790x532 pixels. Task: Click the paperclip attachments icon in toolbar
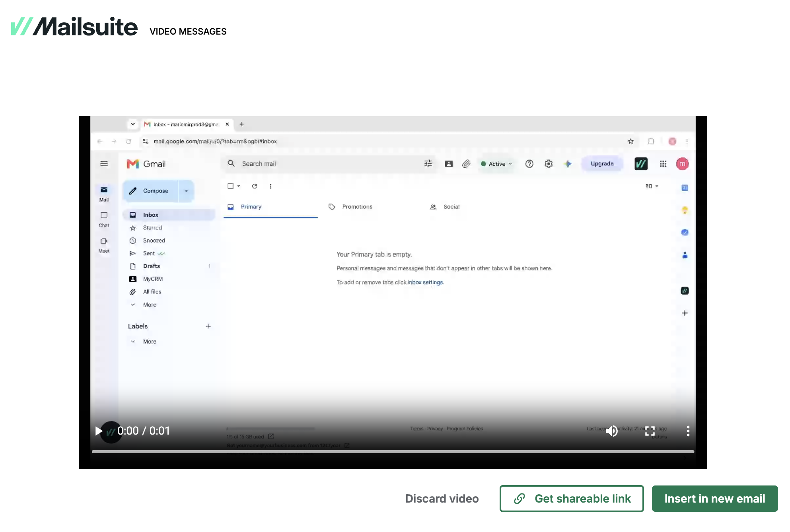pos(466,164)
